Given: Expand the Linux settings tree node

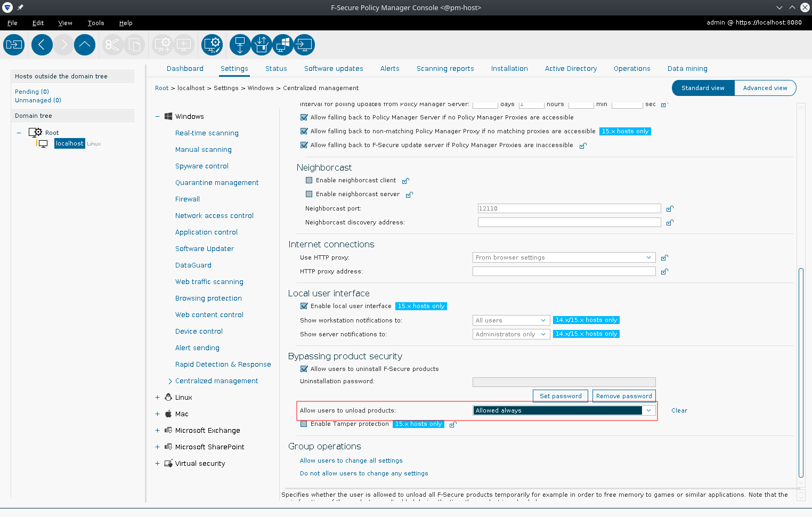Looking at the screenshot, I should (157, 397).
